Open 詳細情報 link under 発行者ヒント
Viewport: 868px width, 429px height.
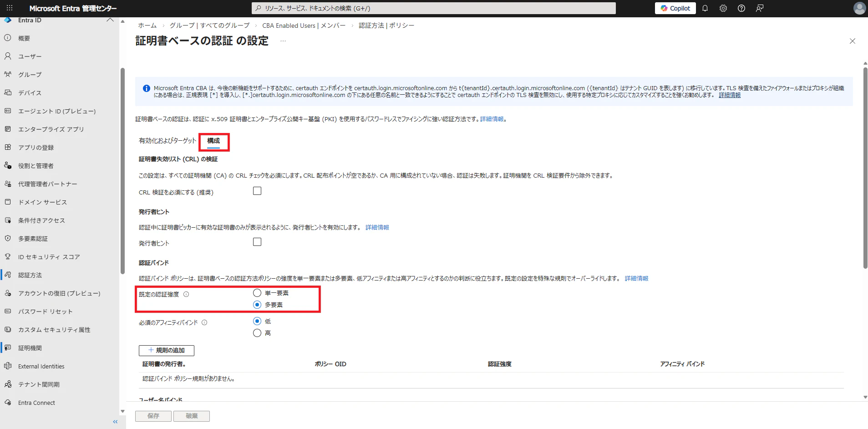[377, 227]
